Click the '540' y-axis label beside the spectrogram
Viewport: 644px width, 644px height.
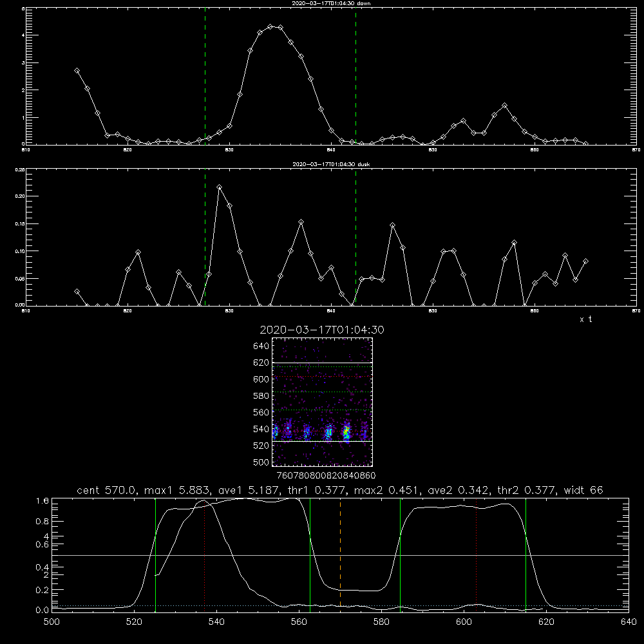coord(261,429)
